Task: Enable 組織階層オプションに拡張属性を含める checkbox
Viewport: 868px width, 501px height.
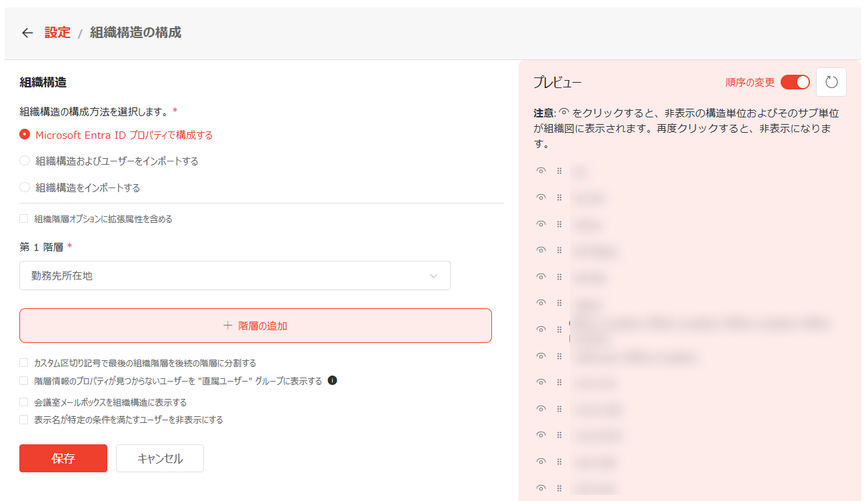Action: (x=24, y=219)
